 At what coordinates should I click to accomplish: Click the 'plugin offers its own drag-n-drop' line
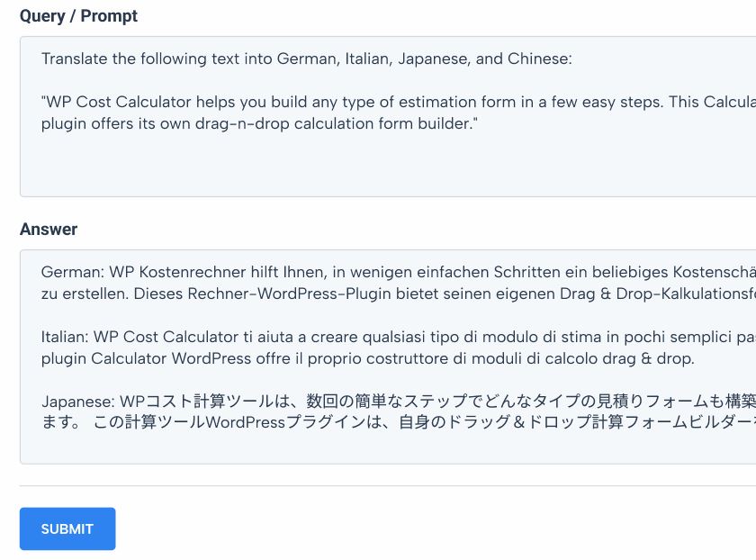point(259,123)
